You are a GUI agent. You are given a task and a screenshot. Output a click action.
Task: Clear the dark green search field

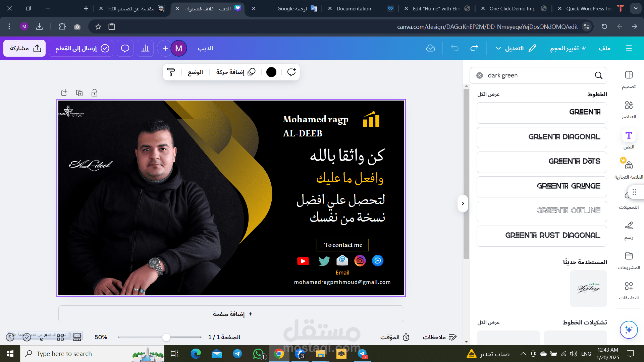click(x=480, y=75)
